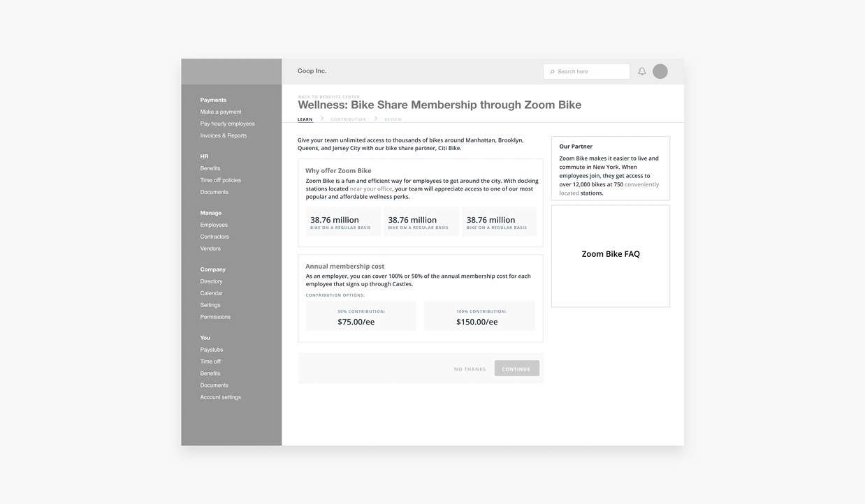Go to 'Time off policies'
Screen dimensions: 865x504
coord(221,180)
